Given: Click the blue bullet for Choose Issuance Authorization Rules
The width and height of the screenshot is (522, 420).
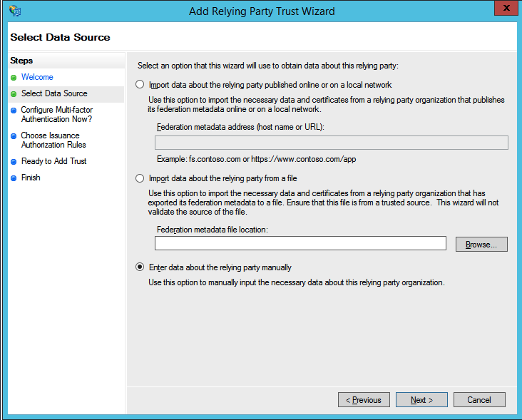Looking at the screenshot, I should tap(14, 136).
